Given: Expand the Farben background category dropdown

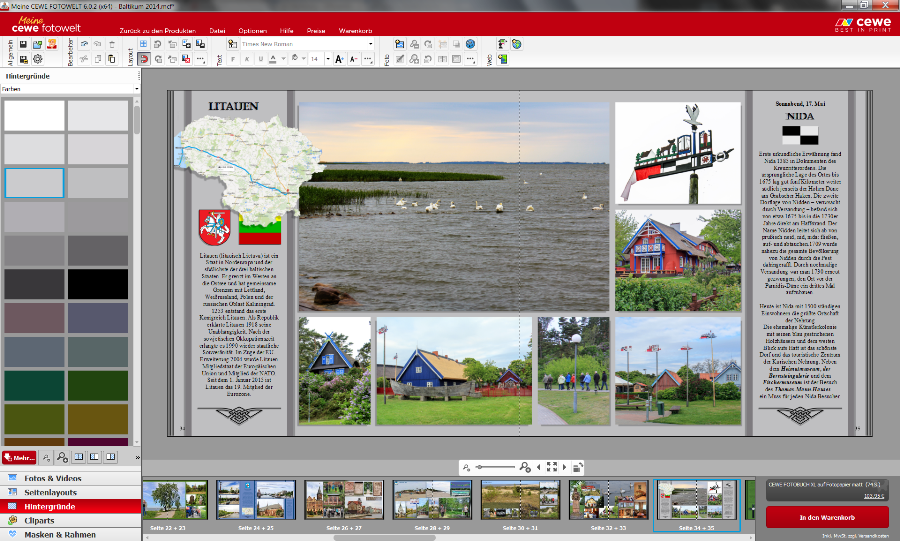Looking at the screenshot, I should (136, 89).
